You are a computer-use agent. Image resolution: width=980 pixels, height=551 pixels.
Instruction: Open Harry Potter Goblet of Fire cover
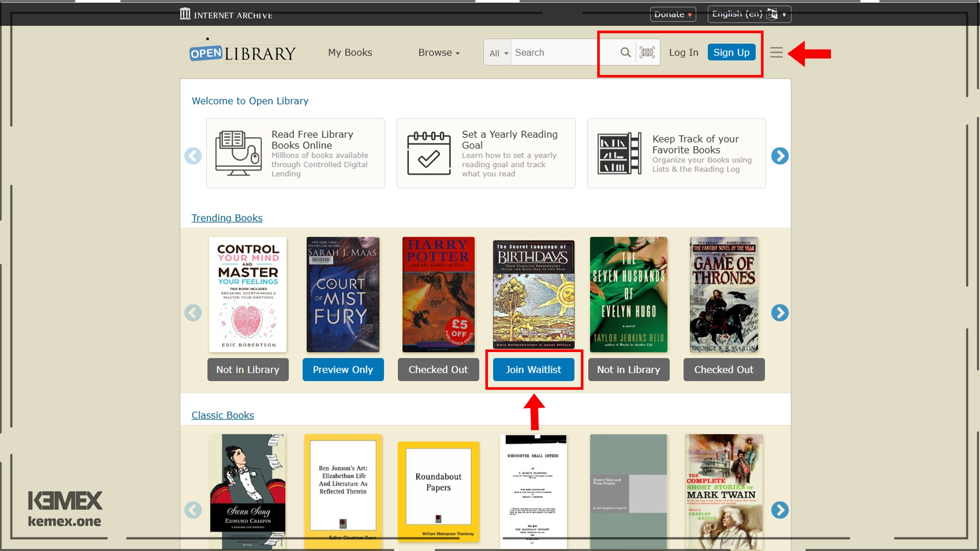pos(438,294)
